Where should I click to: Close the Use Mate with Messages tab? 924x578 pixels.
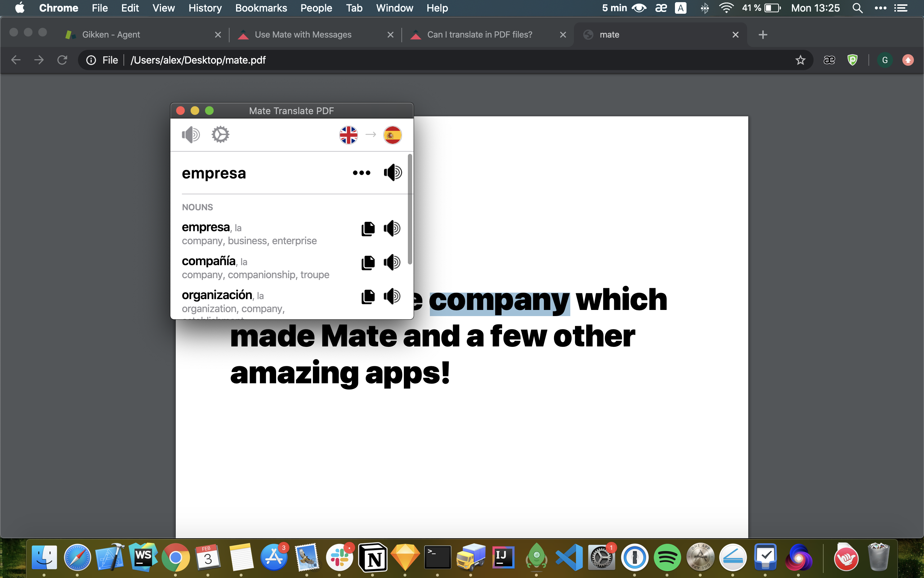[390, 35]
